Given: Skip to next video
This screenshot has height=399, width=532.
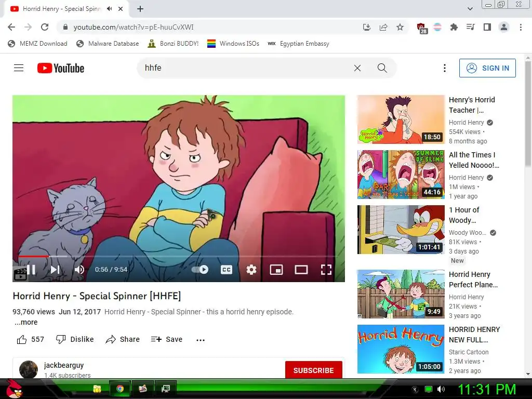Looking at the screenshot, I should [x=55, y=270].
